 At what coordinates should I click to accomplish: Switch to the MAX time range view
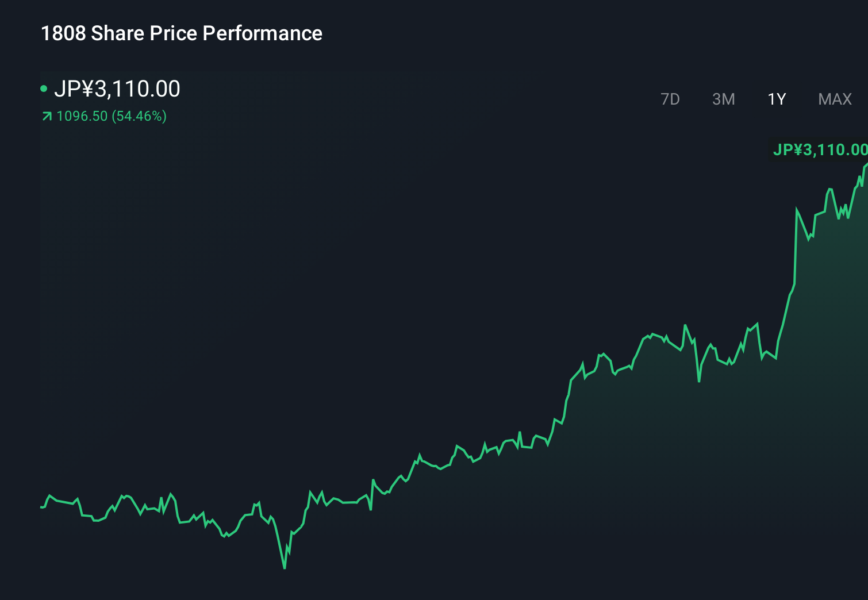[x=834, y=99]
